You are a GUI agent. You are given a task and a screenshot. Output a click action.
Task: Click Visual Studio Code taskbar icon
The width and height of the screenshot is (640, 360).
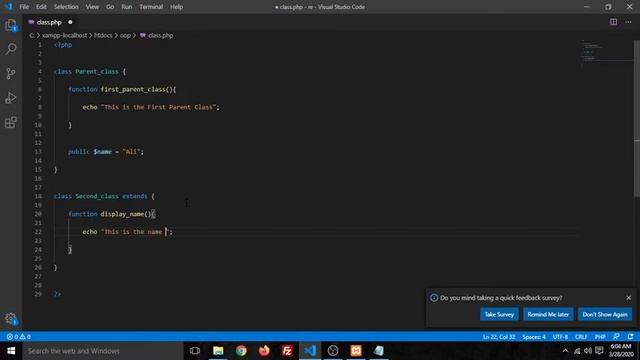point(310,351)
